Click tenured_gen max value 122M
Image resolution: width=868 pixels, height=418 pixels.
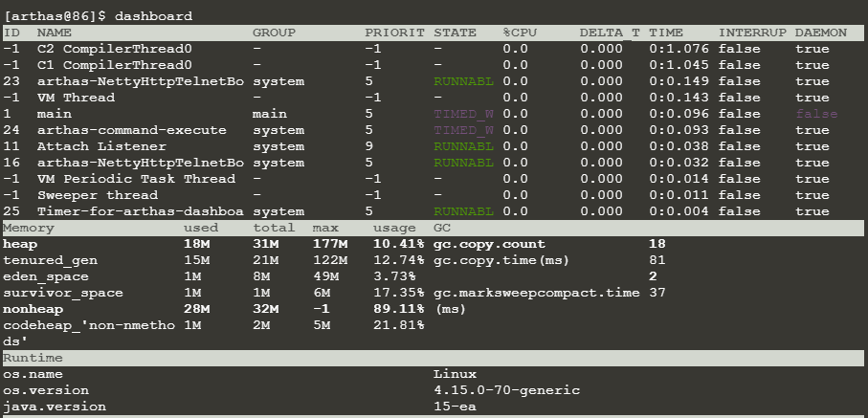tap(330, 260)
